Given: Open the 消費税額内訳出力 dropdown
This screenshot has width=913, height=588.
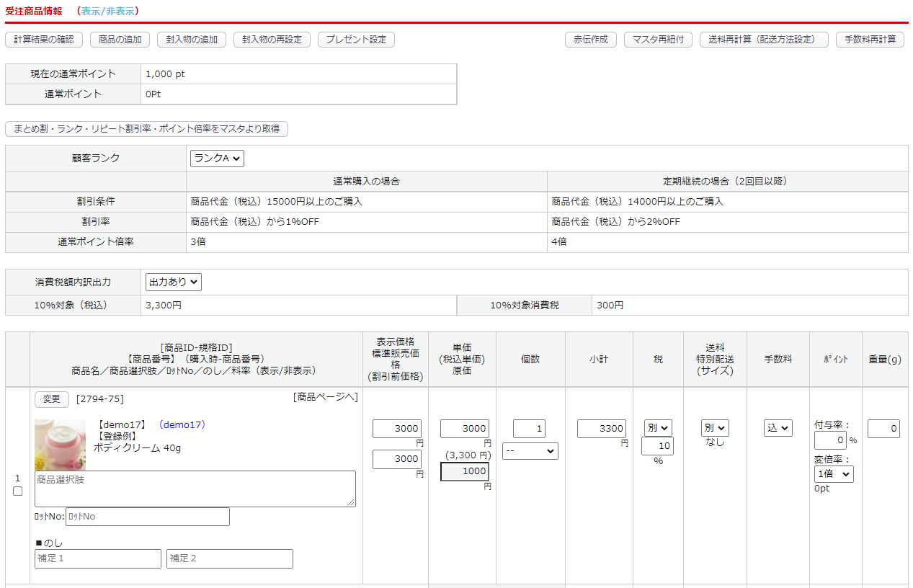Looking at the screenshot, I should [173, 282].
